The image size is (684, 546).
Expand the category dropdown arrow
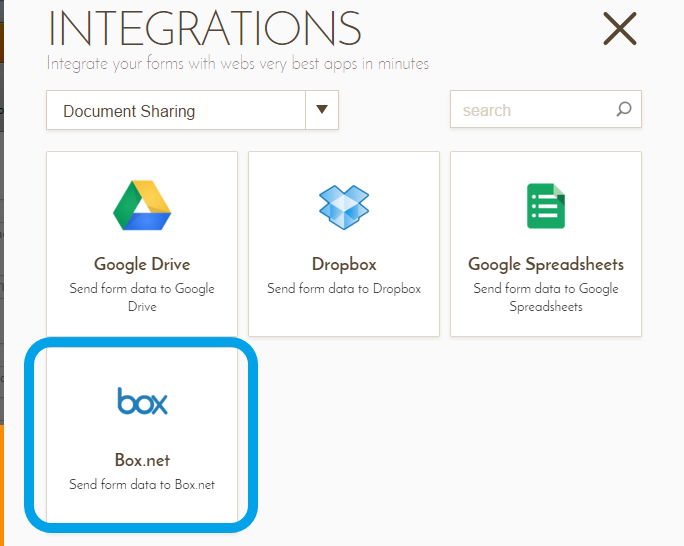[322, 110]
